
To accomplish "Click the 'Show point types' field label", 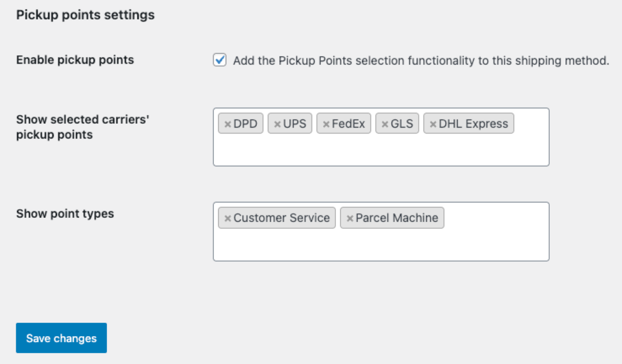I will [x=65, y=214].
